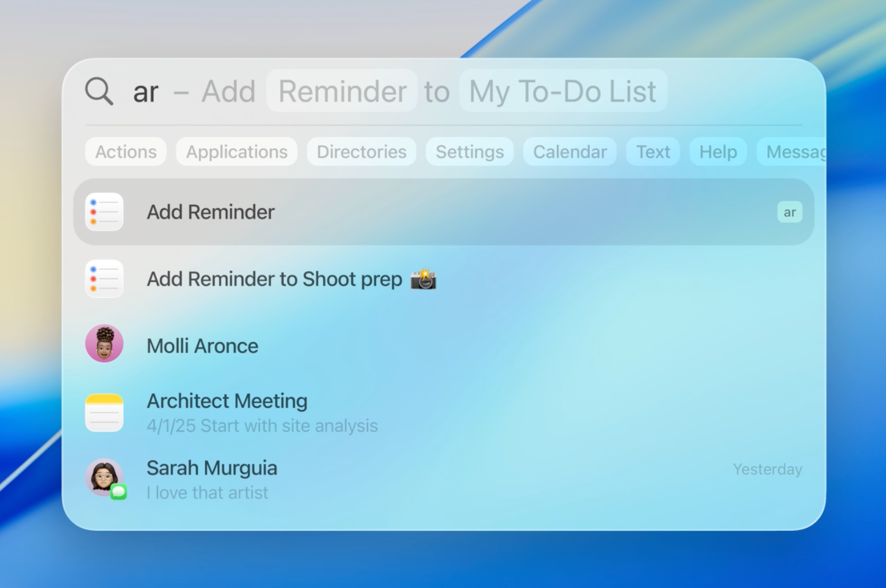Open the Architect Meeting note

[444, 413]
